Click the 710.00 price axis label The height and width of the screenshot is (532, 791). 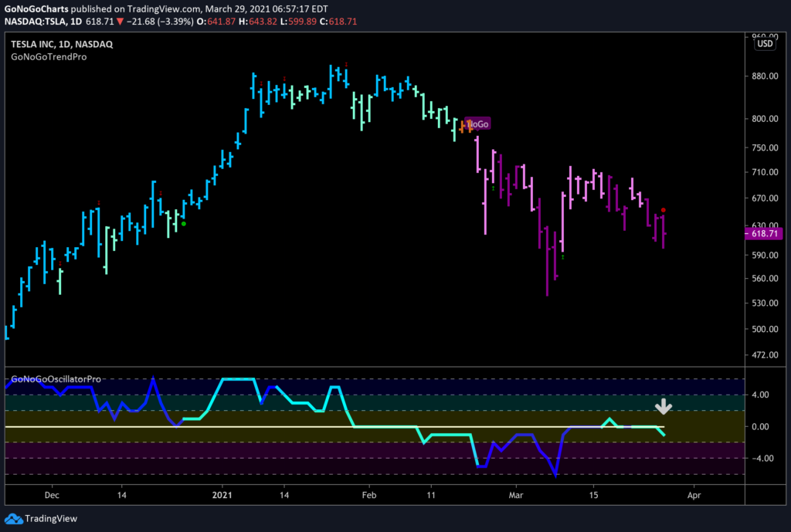pyautogui.click(x=765, y=172)
